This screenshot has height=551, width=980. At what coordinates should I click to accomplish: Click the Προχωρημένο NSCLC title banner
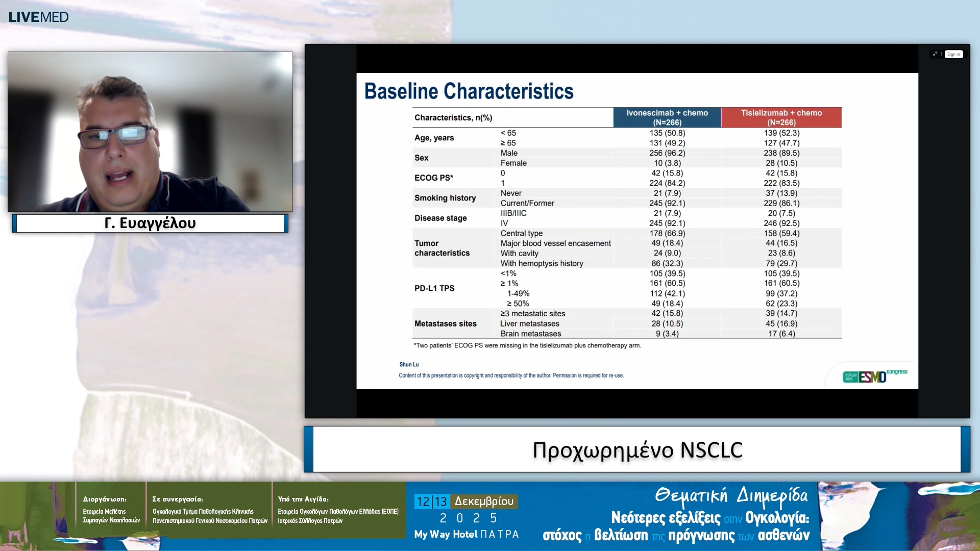(x=637, y=449)
